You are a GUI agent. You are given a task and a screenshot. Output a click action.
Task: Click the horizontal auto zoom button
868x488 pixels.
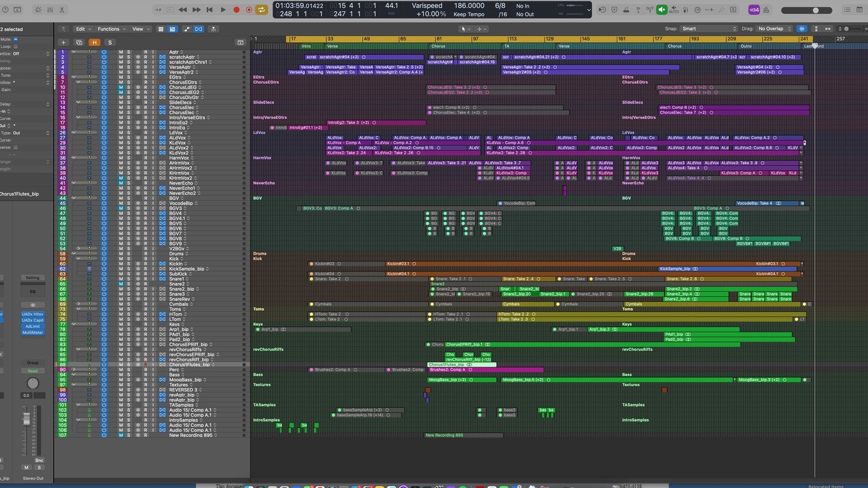(x=829, y=29)
